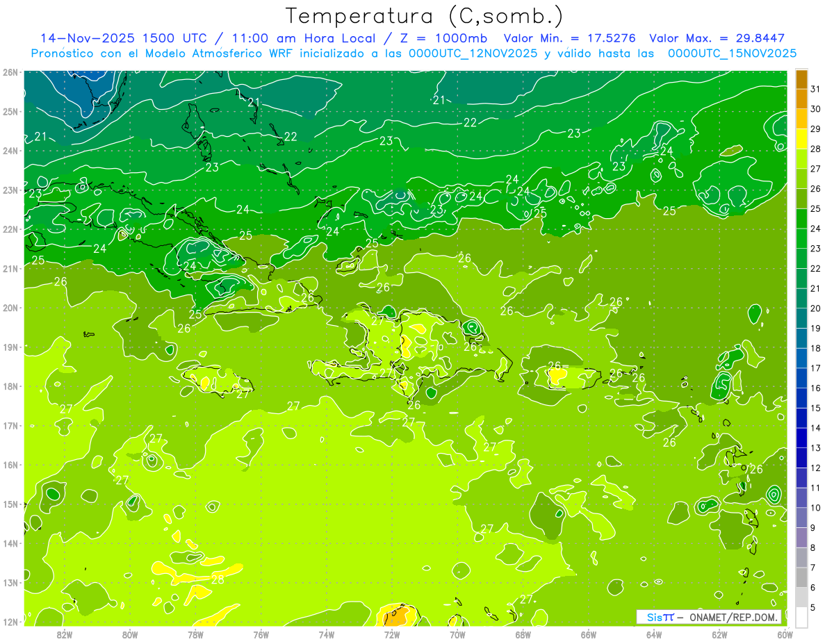Click the '74W' longitude axis label
This screenshot has width=834, height=644.
327,634
